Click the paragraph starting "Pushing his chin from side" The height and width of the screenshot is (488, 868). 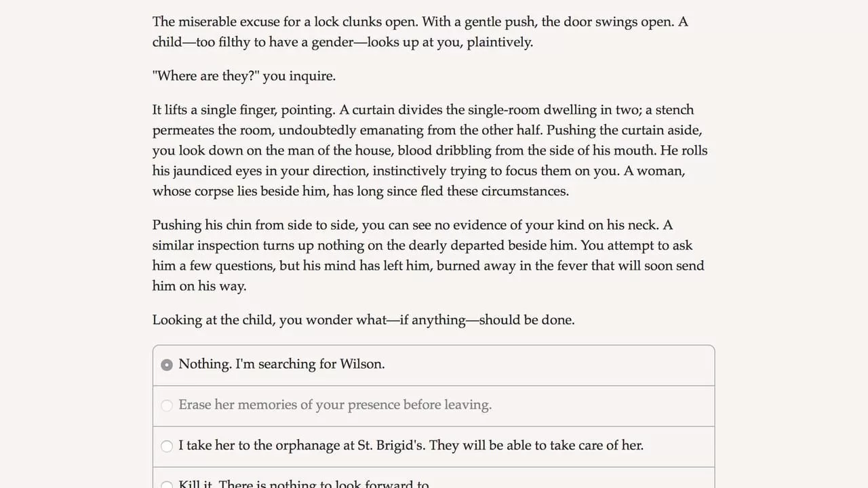(428, 256)
